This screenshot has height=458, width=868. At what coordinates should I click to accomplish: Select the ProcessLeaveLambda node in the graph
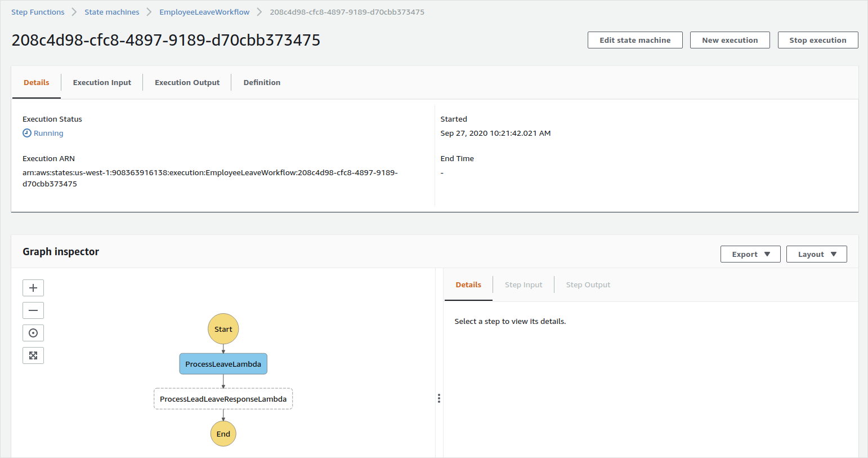[223, 363]
